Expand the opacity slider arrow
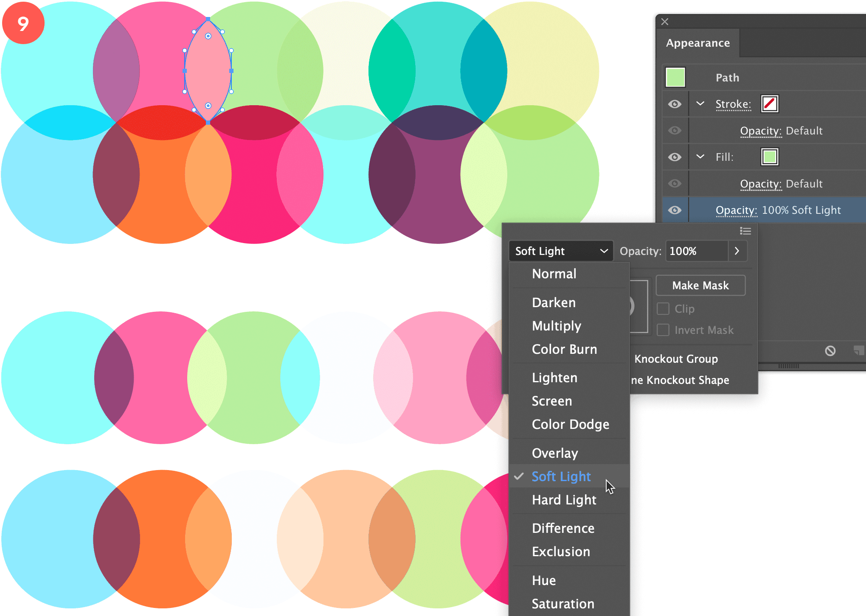Screen dimensions: 866x616 (737, 251)
